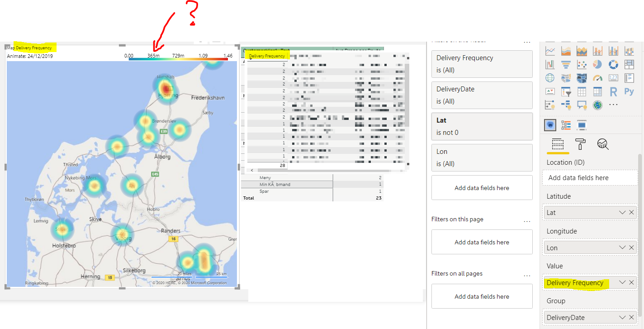The height and width of the screenshot is (329, 644).
Task: Select the Python visual
Action: (629, 92)
